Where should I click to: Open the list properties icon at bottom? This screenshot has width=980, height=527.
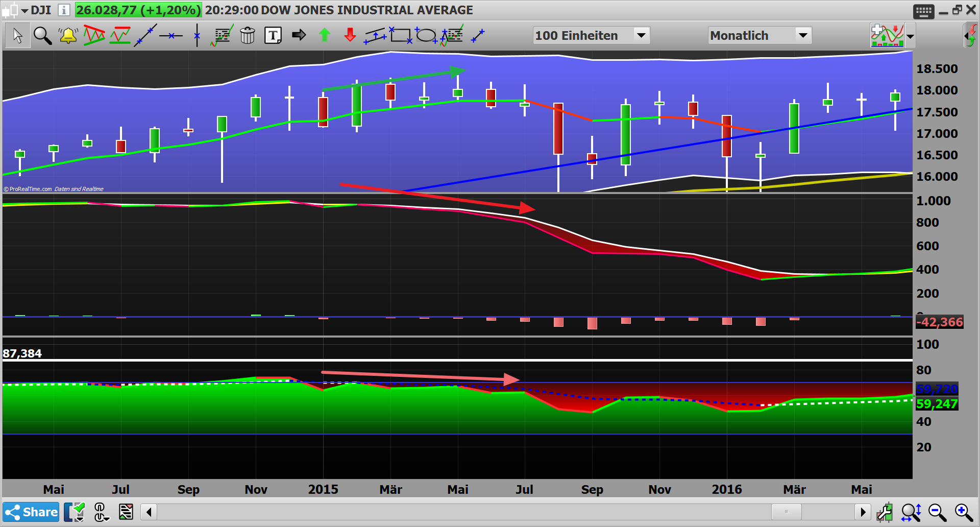pos(126,512)
